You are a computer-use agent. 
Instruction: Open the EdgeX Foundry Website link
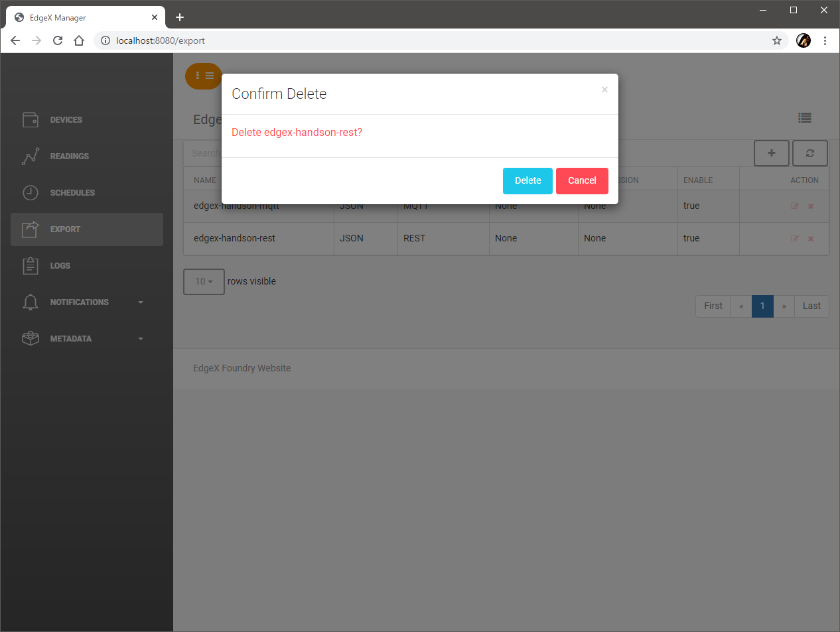[242, 368]
